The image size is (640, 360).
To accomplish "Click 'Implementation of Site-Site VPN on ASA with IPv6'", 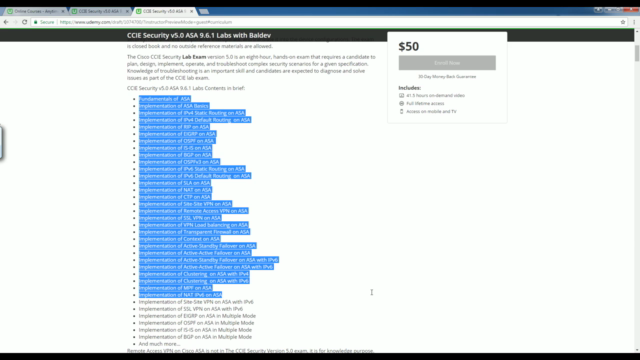I will pos(196,302).
